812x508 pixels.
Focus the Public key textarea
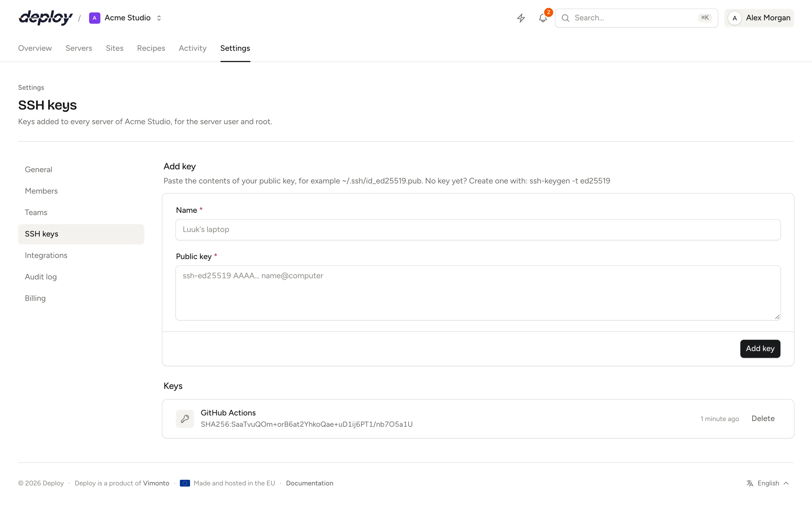click(x=478, y=293)
